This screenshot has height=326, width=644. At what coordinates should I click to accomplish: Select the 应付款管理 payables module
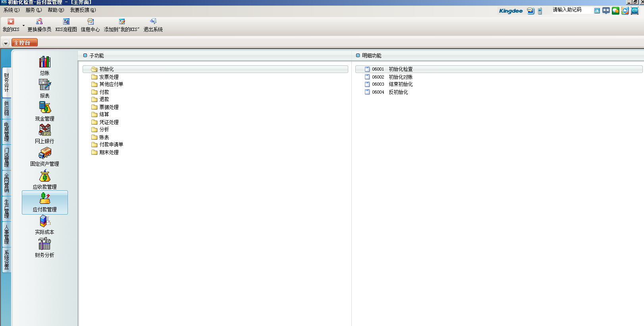(45, 202)
